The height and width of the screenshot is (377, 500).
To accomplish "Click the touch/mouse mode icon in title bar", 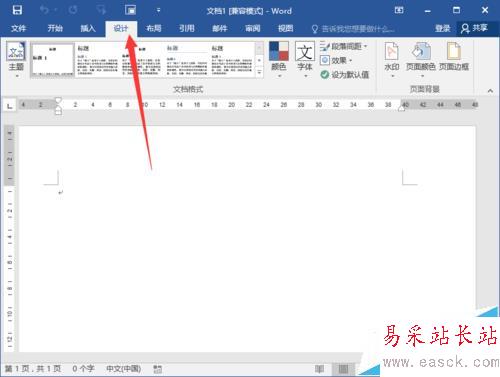I will point(130,10).
